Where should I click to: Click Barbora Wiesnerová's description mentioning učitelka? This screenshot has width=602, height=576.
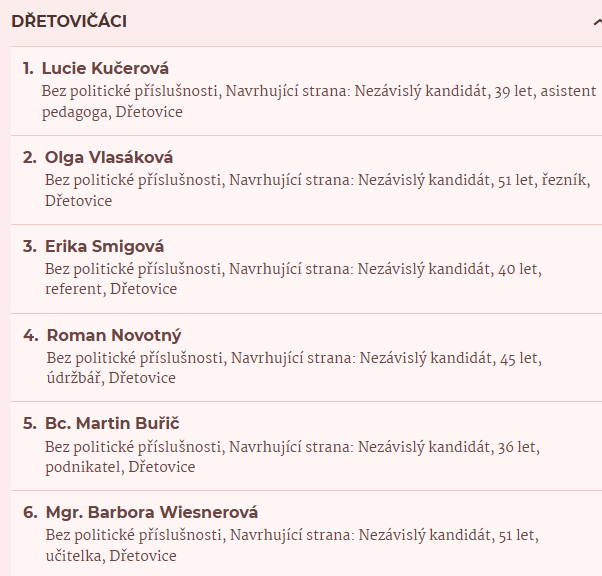click(x=292, y=545)
